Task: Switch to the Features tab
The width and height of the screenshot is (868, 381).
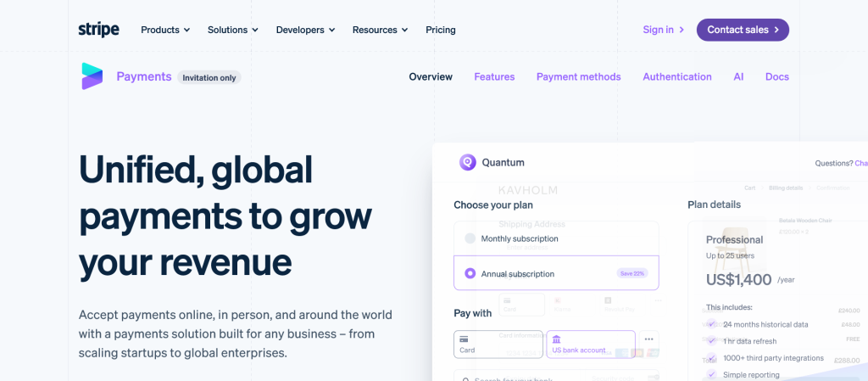Action: [494, 76]
